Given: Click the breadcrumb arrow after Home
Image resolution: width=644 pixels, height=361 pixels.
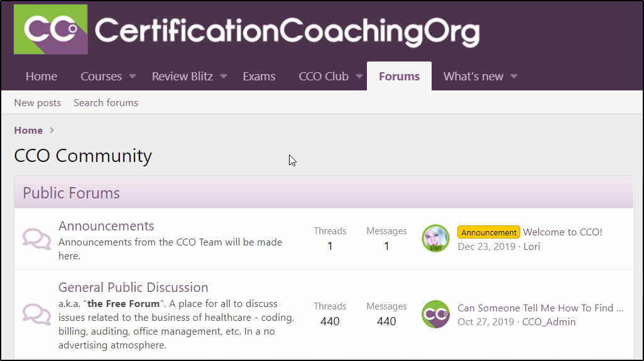Looking at the screenshot, I should [52, 131].
